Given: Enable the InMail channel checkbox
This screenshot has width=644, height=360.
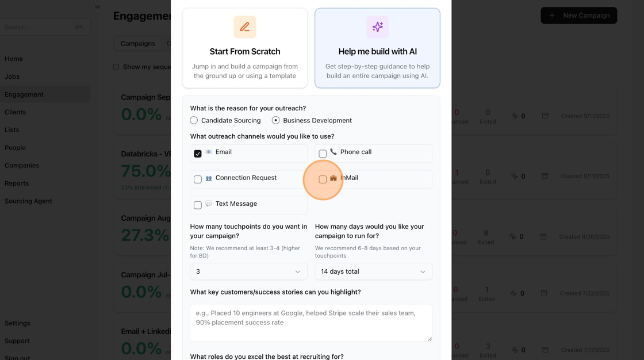Looking at the screenshot, I should point(323,179).
